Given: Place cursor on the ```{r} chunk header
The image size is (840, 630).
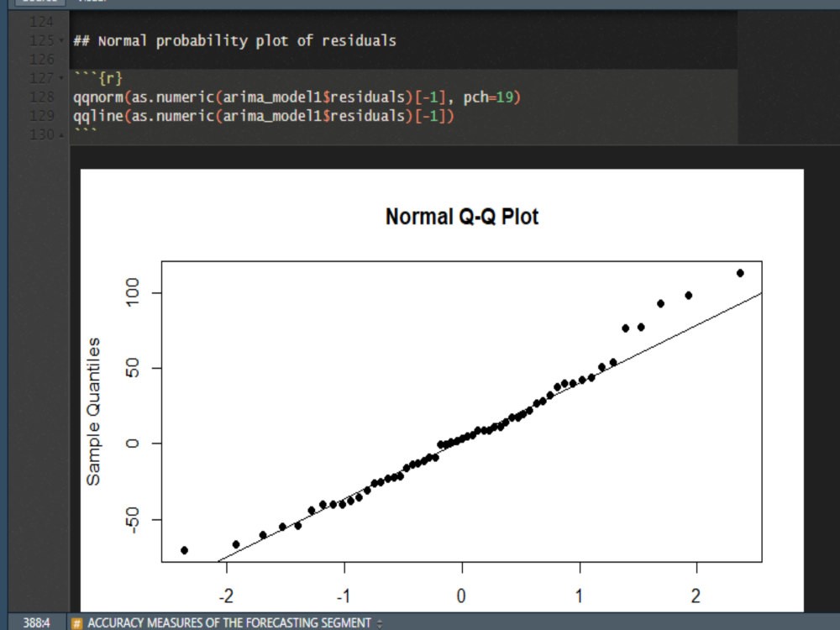Looking at the screenshot, I should (98, 78).
